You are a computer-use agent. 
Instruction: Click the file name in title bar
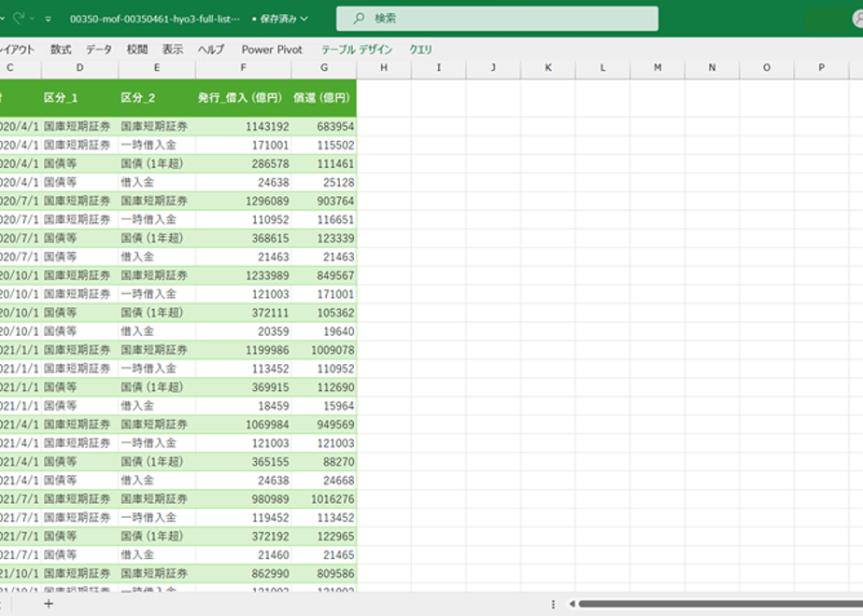155,19
